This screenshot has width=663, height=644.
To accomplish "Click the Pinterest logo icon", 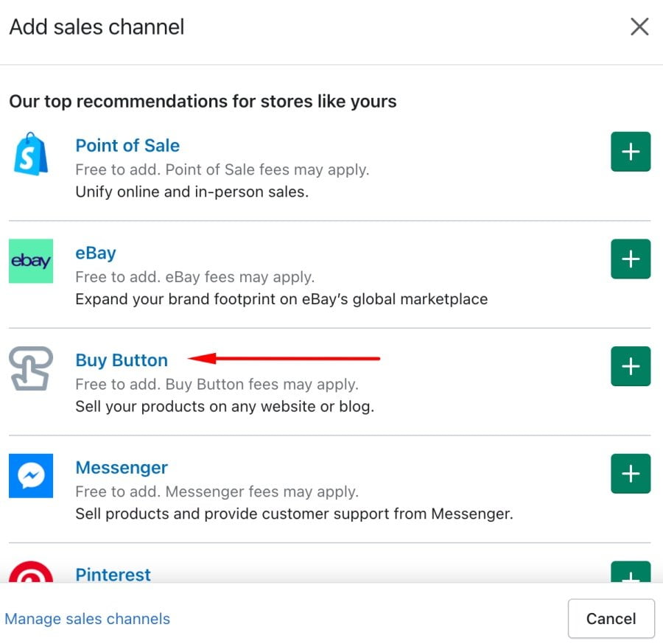I will click(31, 572).
